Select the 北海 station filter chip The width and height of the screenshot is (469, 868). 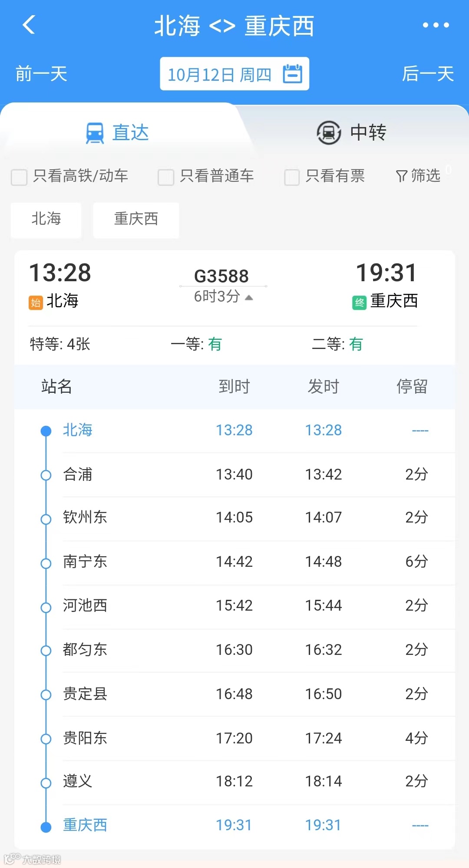click(x=46, y=220)
